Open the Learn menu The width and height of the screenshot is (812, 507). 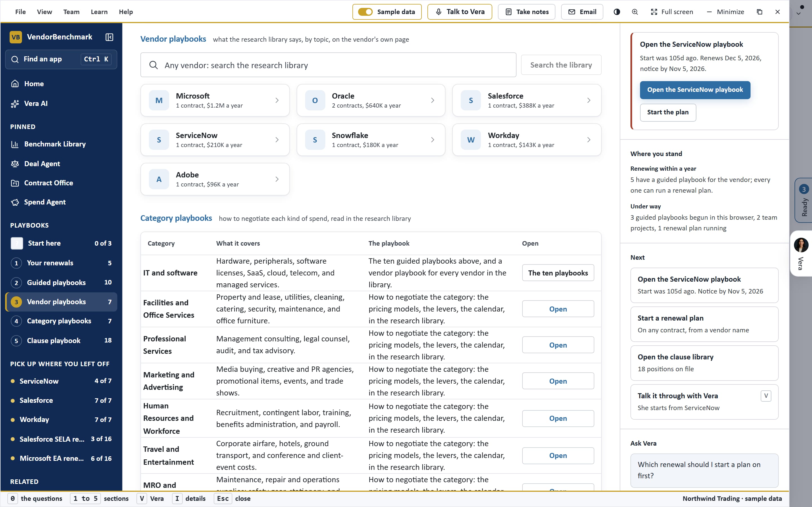coord(99,12)
